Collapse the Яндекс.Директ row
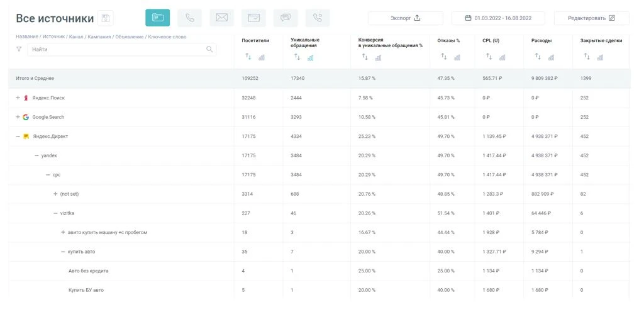 click(x=18, y=136)
